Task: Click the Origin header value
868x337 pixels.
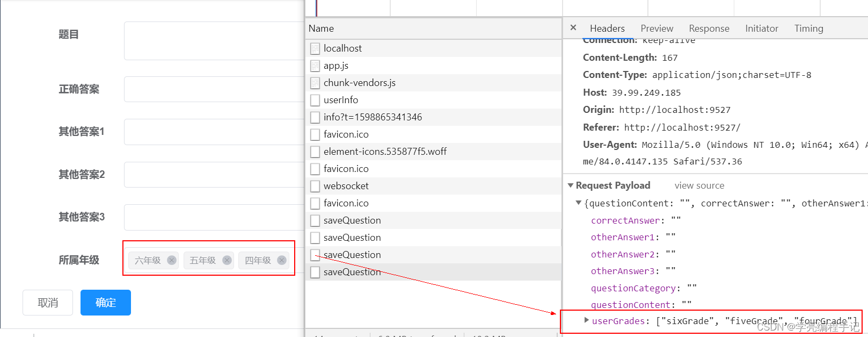Action: tap(675, 110)
